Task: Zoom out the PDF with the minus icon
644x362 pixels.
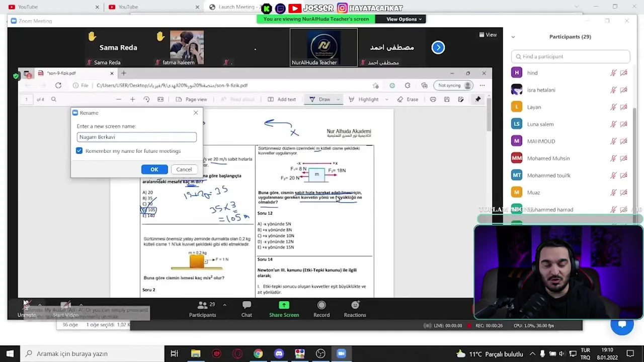Action: (x=119, y=100)
